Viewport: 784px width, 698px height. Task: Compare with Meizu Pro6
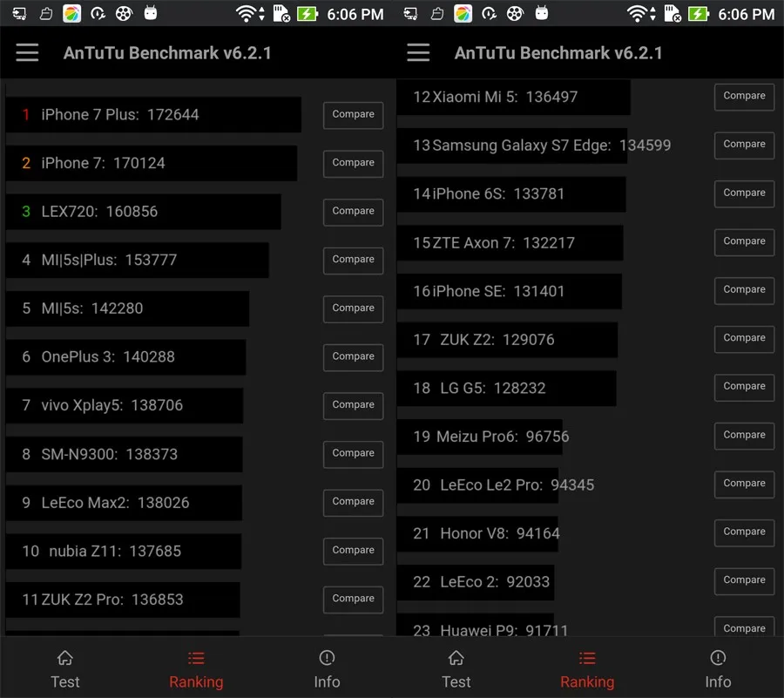744,436
